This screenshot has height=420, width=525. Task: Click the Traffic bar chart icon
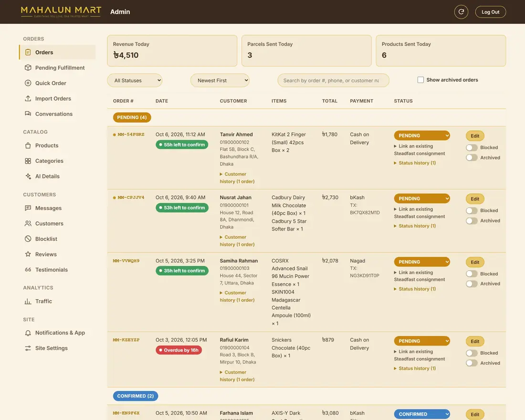tap(28, 301)
